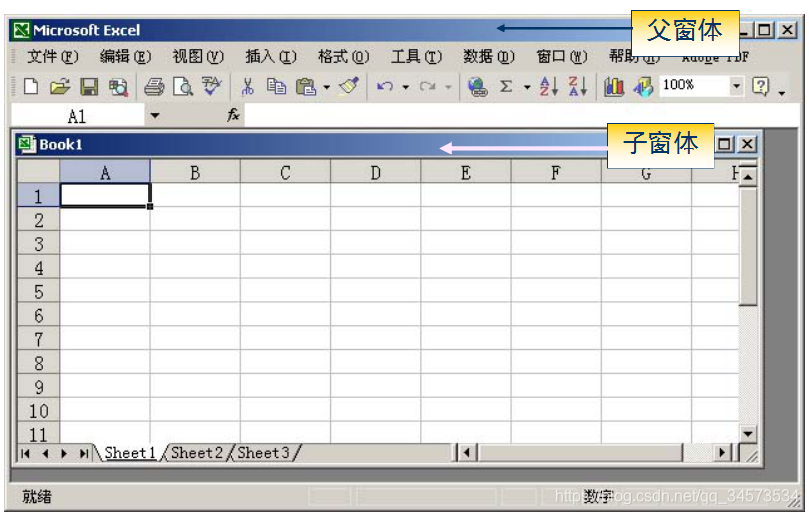Go to first sheet tab navigation arrow
Image resolution: width=809 pixels, height=515 pixels.
click(25, 453)
